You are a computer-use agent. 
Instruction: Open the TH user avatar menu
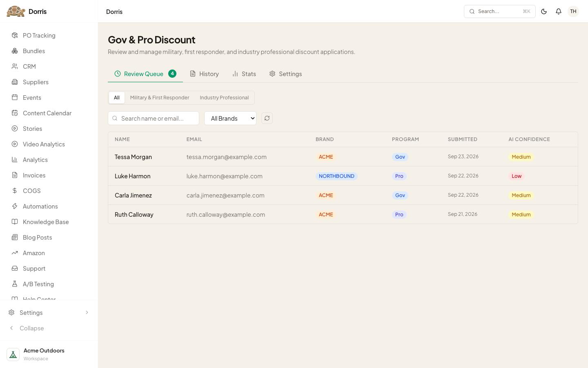[573, 11]
